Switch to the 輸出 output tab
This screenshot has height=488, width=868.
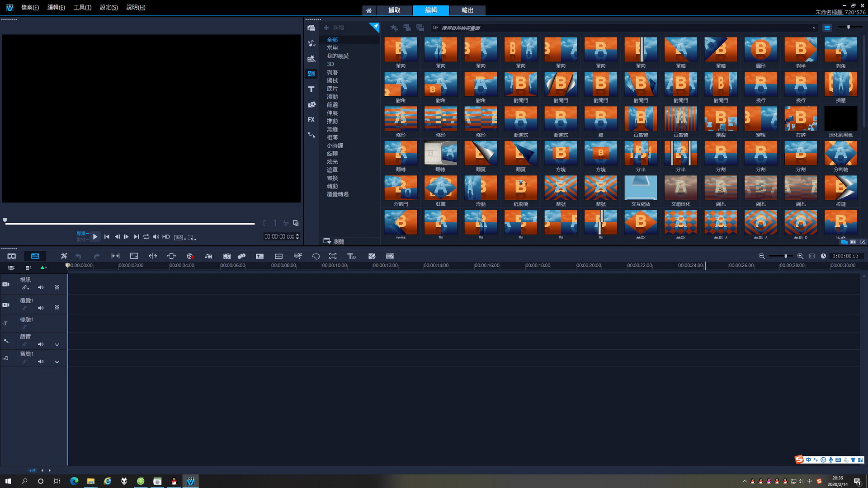tap(467, 10)
